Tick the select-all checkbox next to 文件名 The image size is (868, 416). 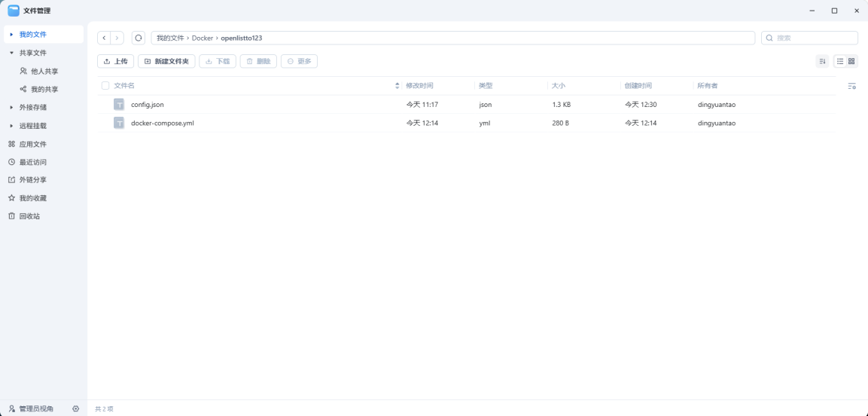pos(105,86)
